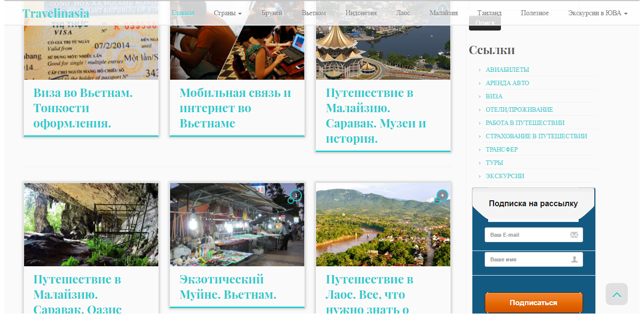Open the ОТЕЛИ/ПРОЖИВАНИЕ sidebar link

pos(519,110)
